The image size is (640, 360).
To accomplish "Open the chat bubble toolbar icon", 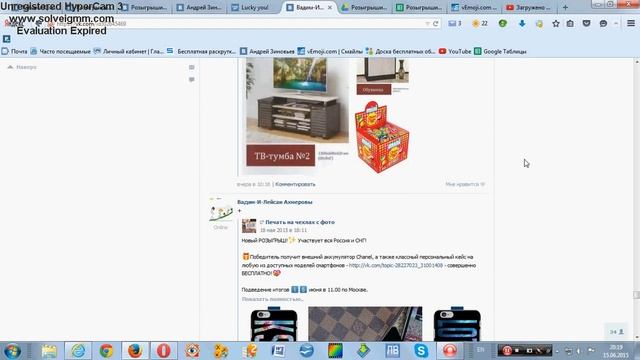I will (603, 24).
